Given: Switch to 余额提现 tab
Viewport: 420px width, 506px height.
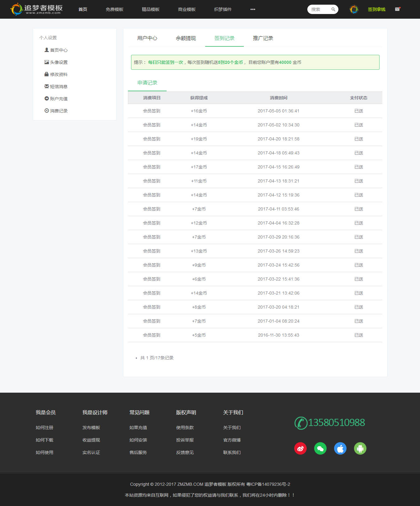Looking at the screenshot, I should pos(186,38).
